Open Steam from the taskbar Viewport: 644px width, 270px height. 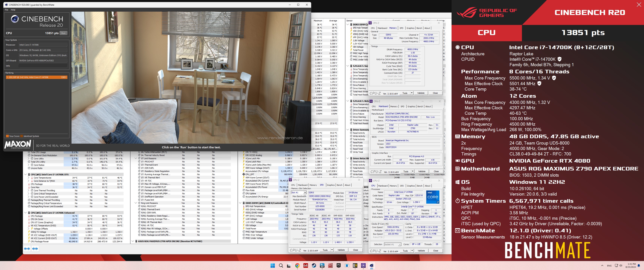click(x=314, y=265)
